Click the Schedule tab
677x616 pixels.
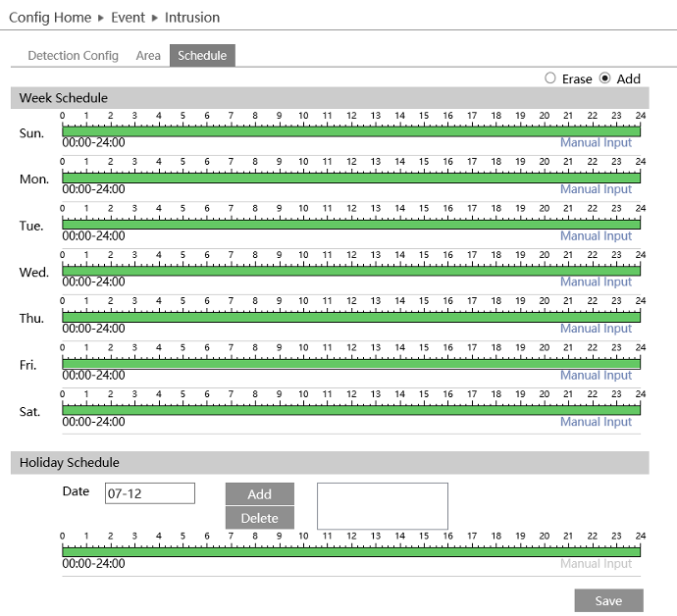tap(202, 56)
